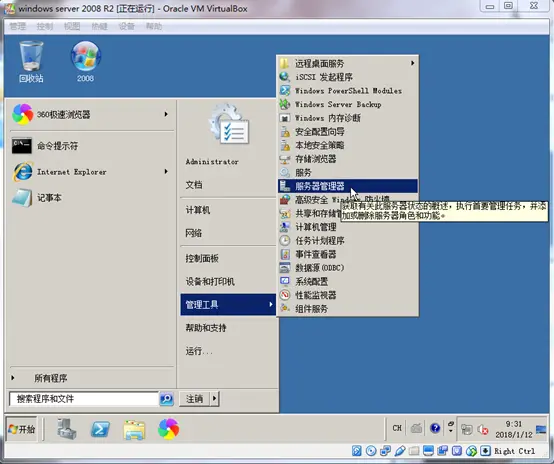The width and height of the screenshot is (554, 464).
Task: Open 事件查看器
Action: click(348, 254)
